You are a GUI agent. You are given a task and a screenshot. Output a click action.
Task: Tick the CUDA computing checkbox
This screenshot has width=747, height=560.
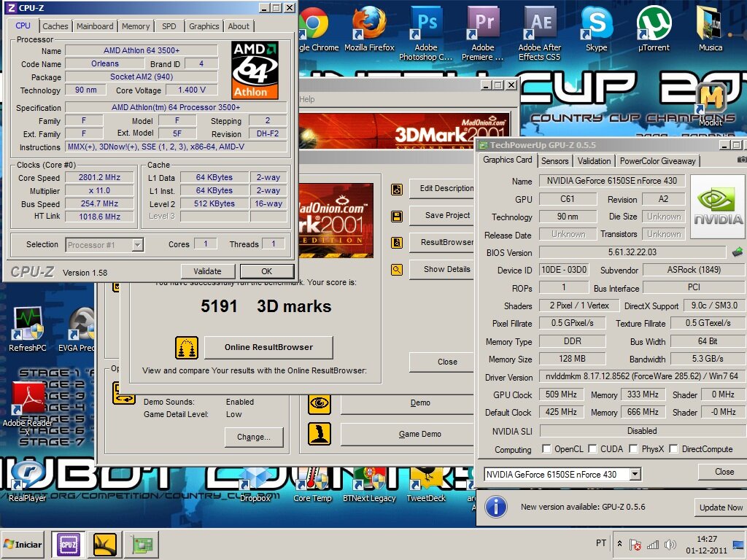tap(593, 449)
